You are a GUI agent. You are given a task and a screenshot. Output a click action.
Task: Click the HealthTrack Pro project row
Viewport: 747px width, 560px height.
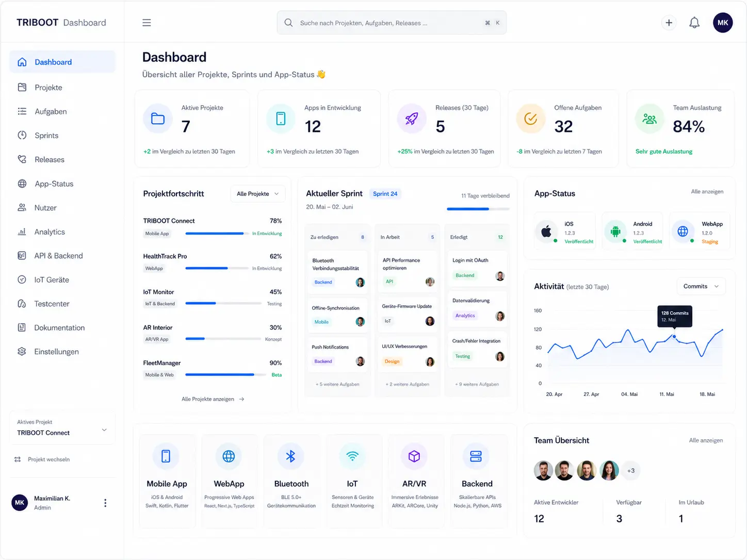[213, 262]
